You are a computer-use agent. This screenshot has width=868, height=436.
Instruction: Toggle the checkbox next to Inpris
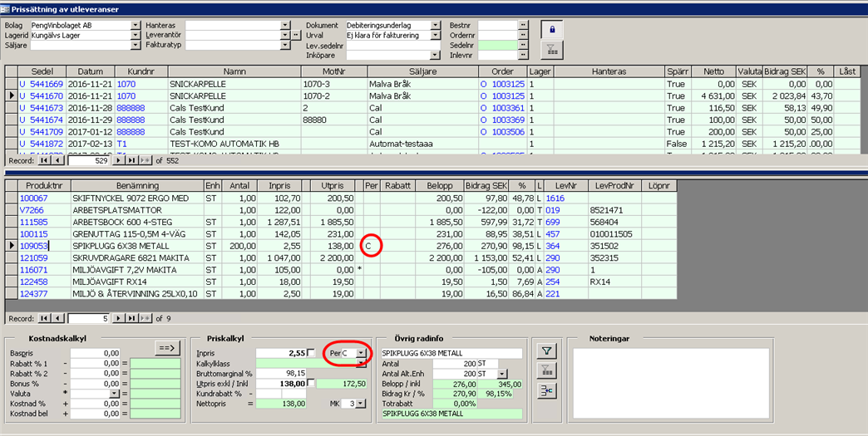(311, 353)
